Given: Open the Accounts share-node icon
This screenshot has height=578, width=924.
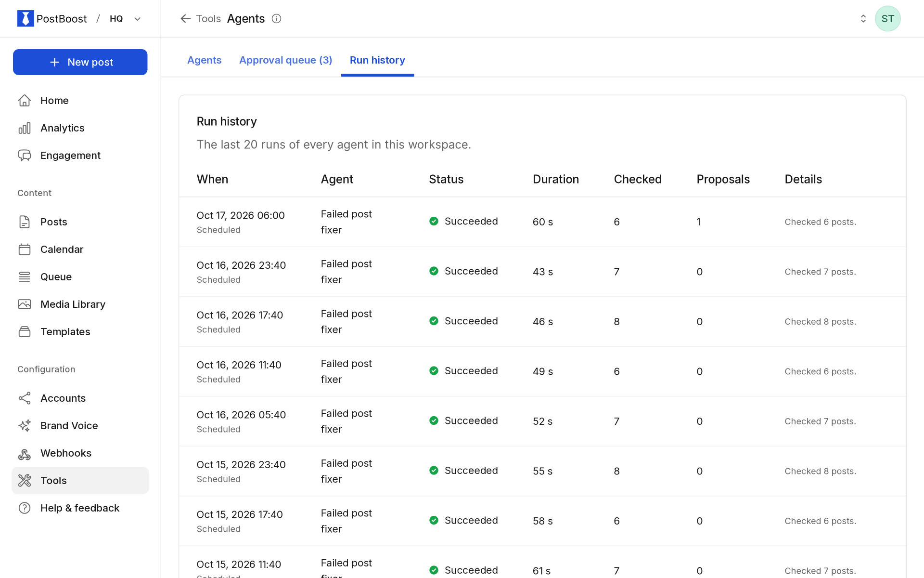Looking at the screenshot, I should pos(25,398).
